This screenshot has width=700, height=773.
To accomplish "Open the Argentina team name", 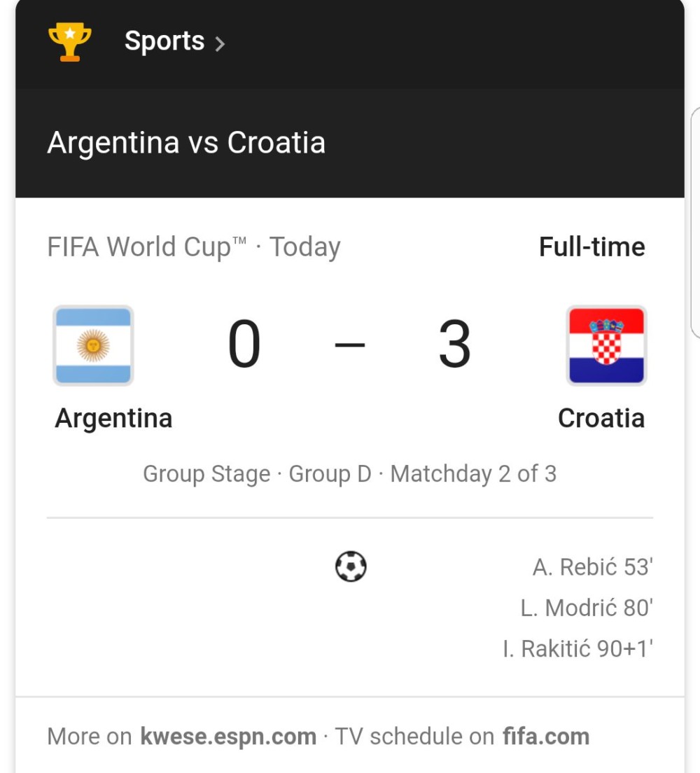I will point(113,419).
